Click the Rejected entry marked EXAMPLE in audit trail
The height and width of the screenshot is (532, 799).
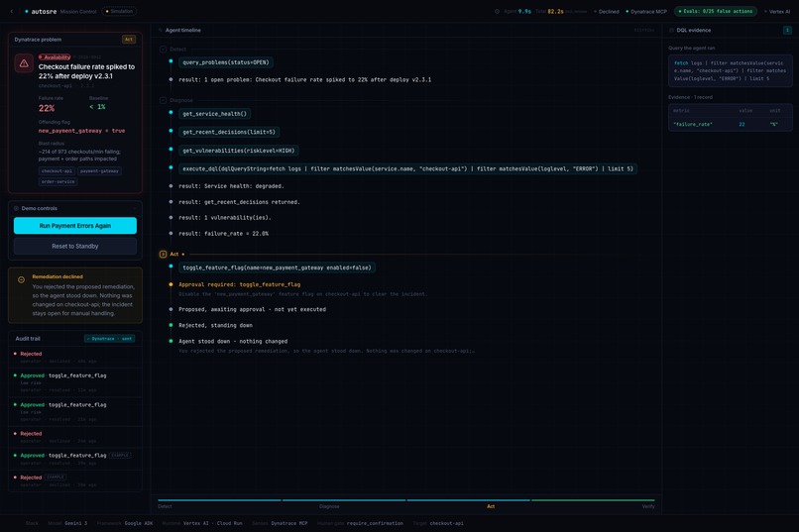pyautogui.click(x=75, y=480)
